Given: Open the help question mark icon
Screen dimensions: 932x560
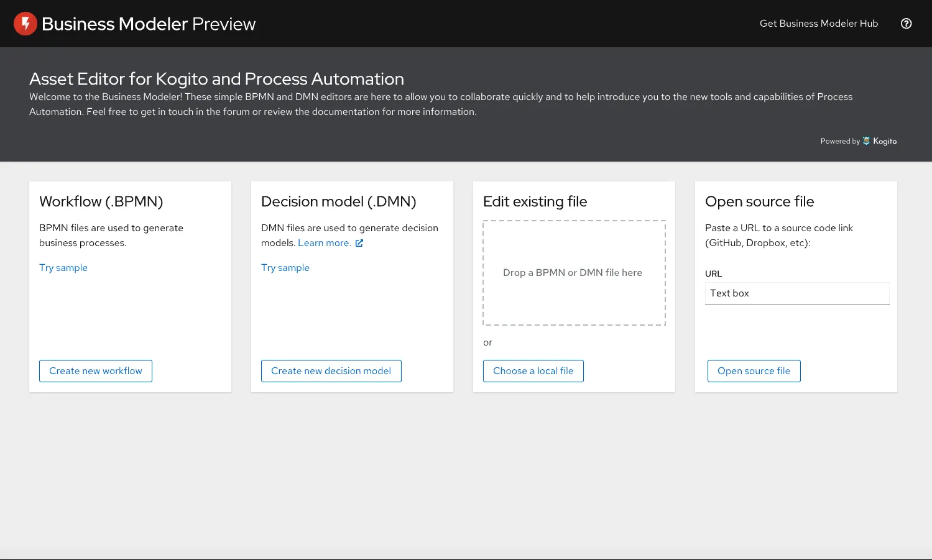Looking at the screenshot, I should (907, 24).
